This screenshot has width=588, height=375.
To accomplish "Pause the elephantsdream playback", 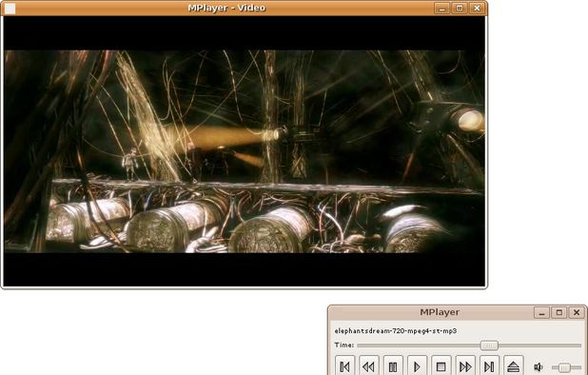I will point(393,366).
